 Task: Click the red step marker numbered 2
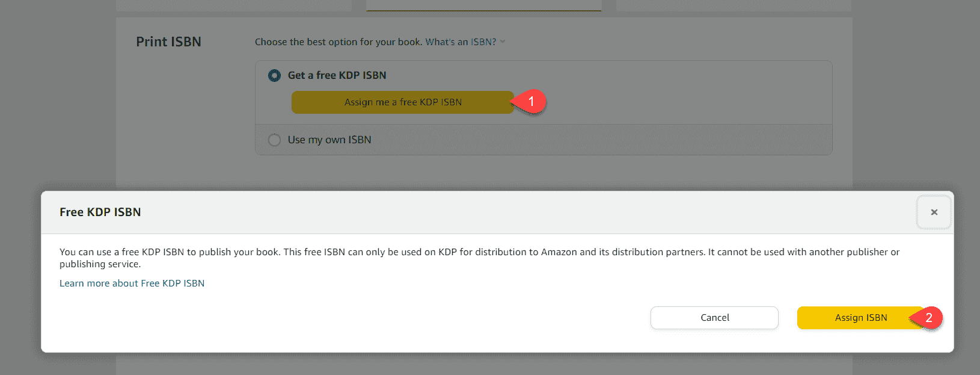[x=928, y=318]
